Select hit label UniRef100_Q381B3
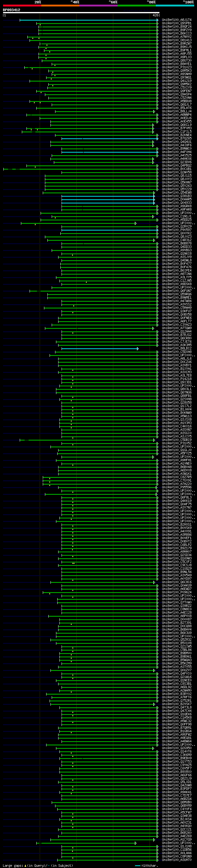The image size is (197, 868). click(176, 196)
